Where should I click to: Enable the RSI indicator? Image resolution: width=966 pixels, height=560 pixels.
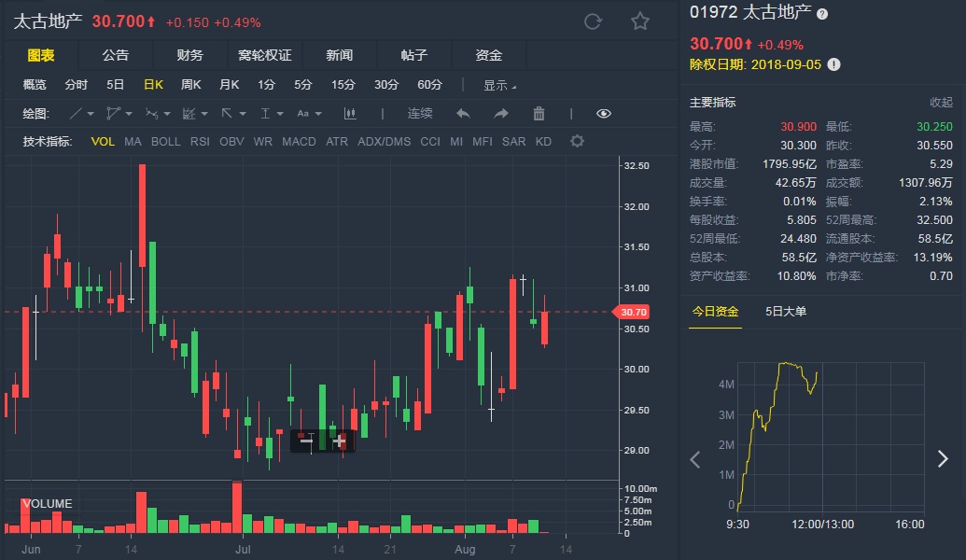[200, 142]
